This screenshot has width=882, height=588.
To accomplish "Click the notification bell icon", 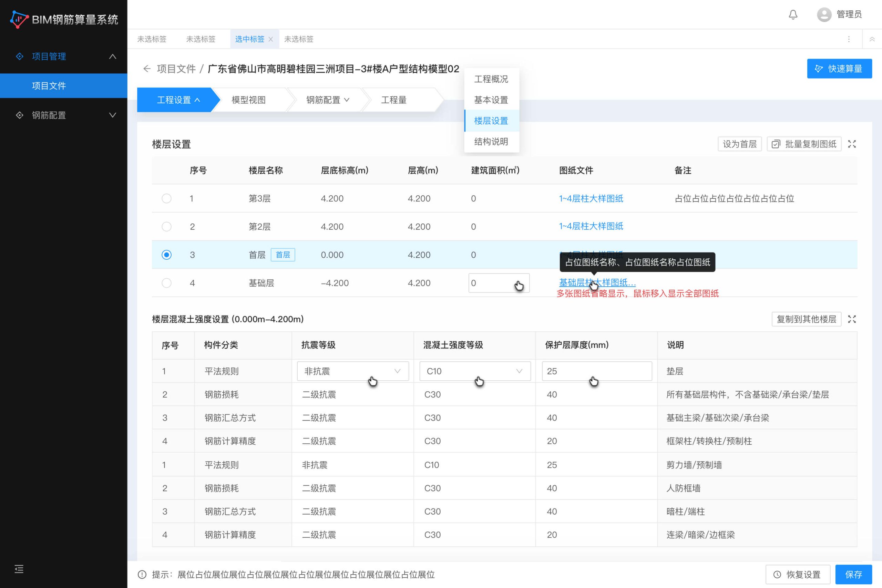I will click(793, 14).
